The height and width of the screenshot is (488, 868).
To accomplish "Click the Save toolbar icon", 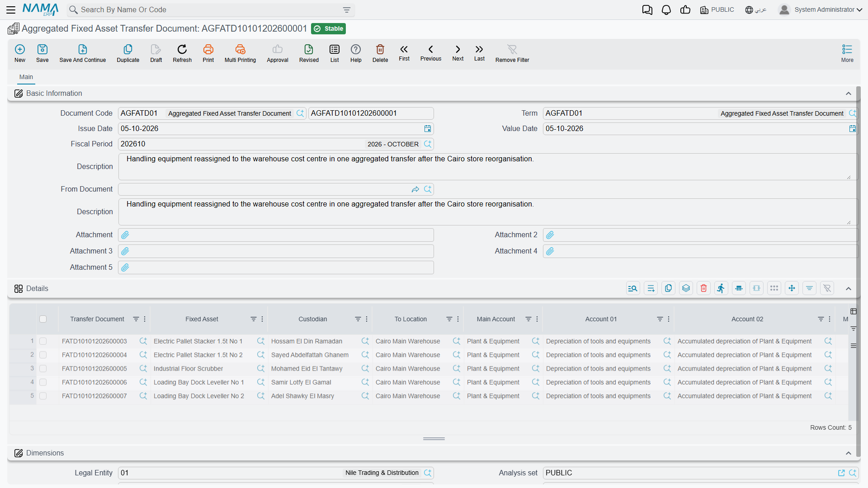I will click(x=42, y=53).
